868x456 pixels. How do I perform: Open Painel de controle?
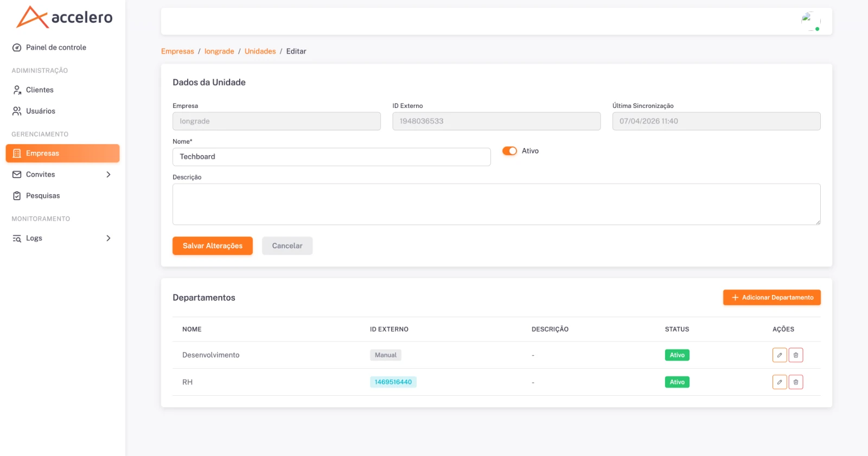pos(62,47)
